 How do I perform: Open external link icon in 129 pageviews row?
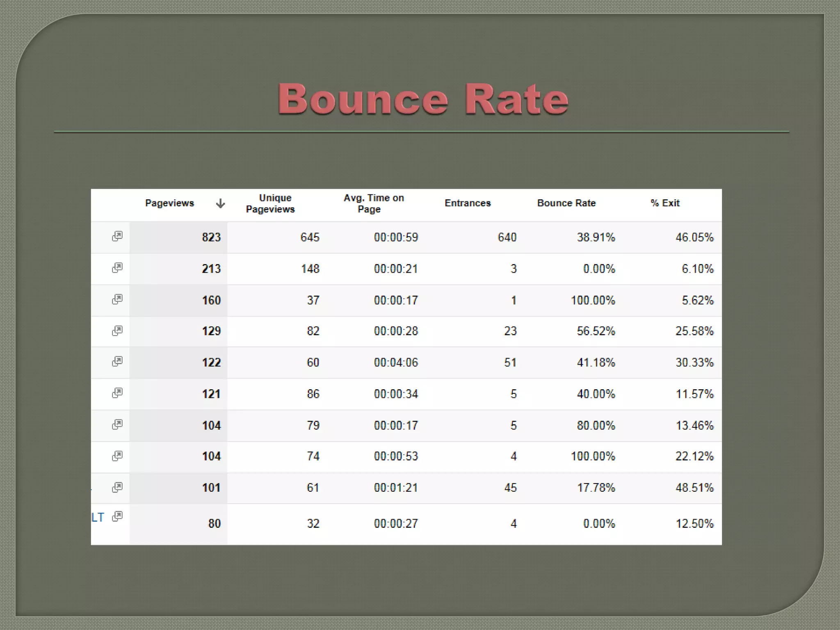117,331
